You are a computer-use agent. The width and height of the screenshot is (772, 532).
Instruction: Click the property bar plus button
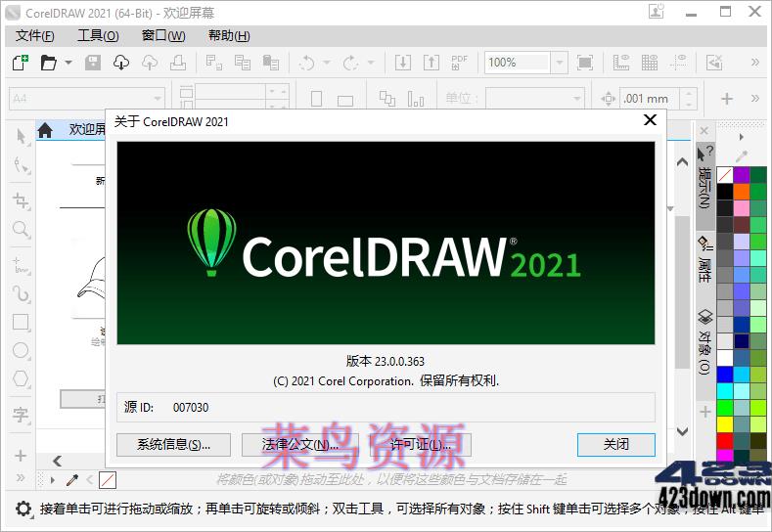[727, 99]
